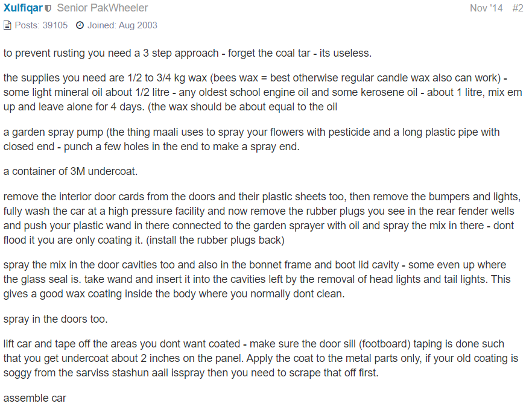The height and width of the screenshot is (418, 532).
Task: Click the clock icon before Joined
Action: 80,25
